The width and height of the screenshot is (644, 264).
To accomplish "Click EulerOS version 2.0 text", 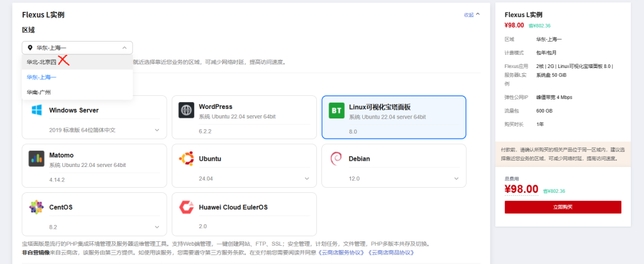I will pos(203,227).
